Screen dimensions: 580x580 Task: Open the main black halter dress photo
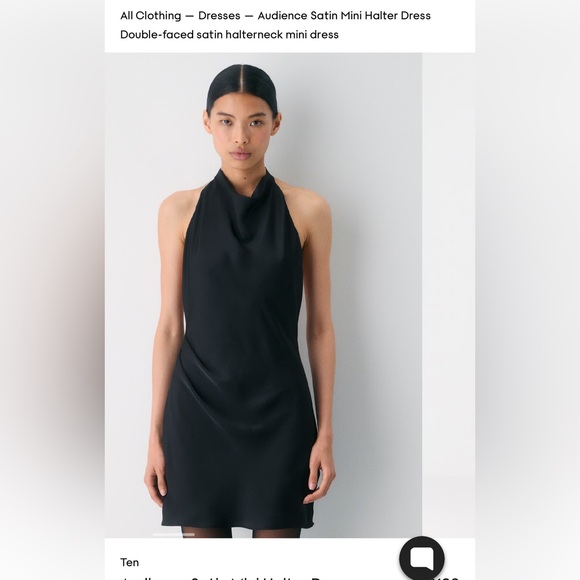coord(263,295)
